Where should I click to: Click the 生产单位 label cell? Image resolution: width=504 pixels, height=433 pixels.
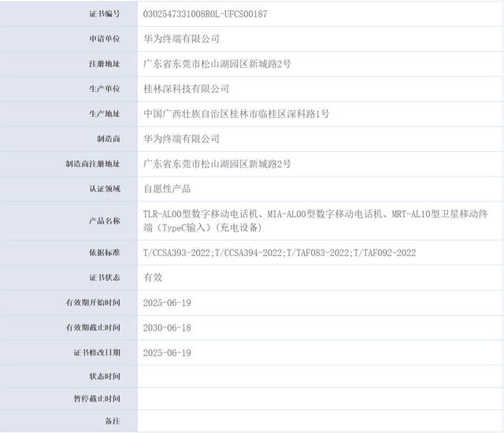point(69,89)
